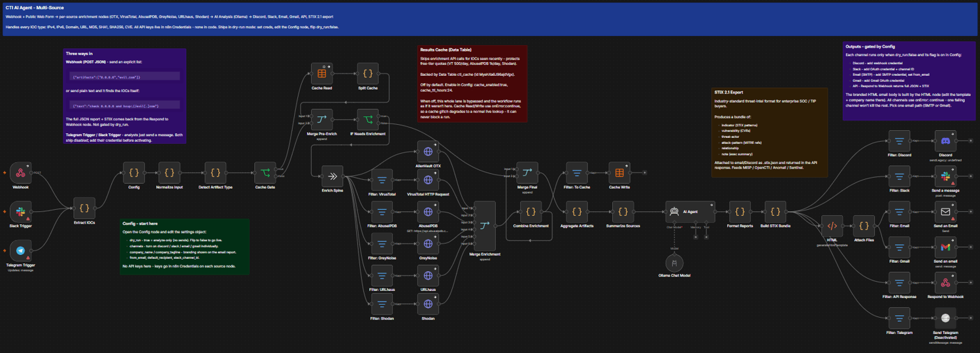This screenshot has width=980, height=353.
Task: Open the Format Reports code node
Action: [x=740, y=212]
